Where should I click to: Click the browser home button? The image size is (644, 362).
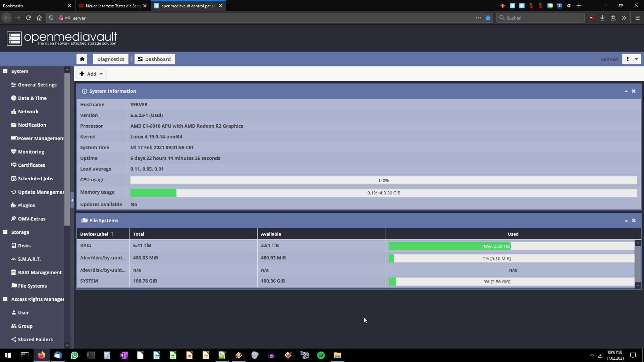coord(39,18)
